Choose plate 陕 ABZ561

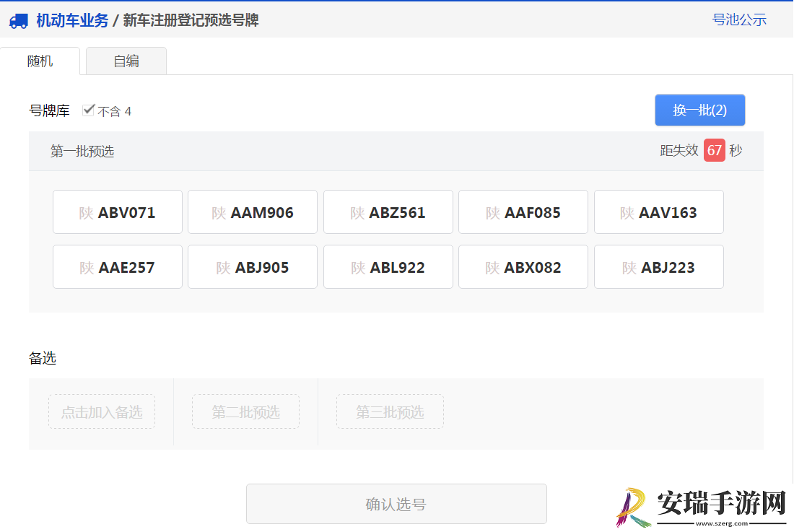[388, 212]
